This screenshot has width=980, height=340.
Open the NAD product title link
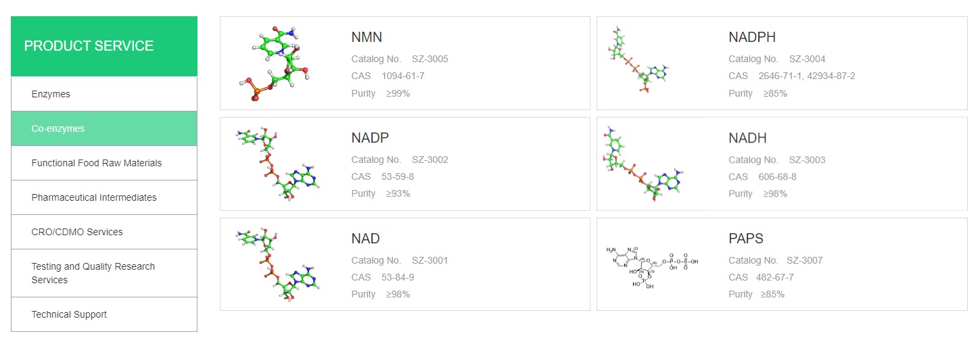coord(365,239)
